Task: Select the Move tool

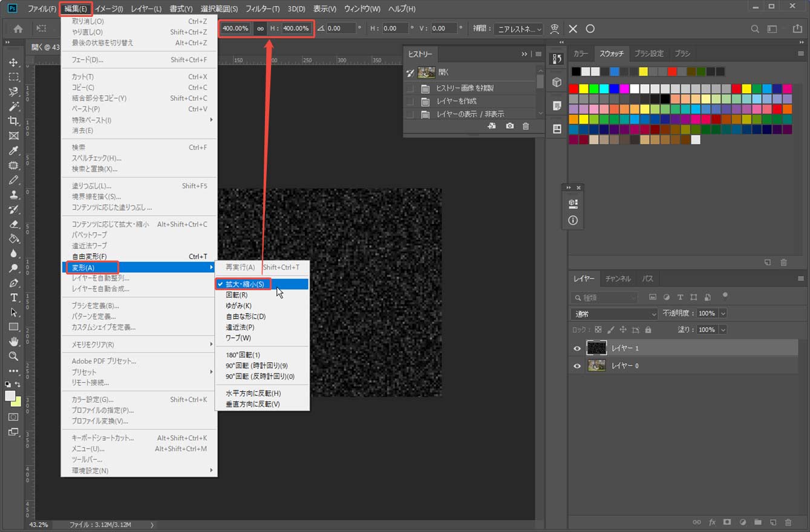Action: tap(13, 63)
